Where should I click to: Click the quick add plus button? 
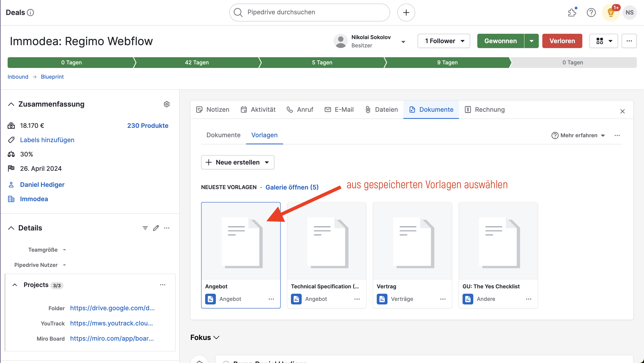[x=406, y=12]
